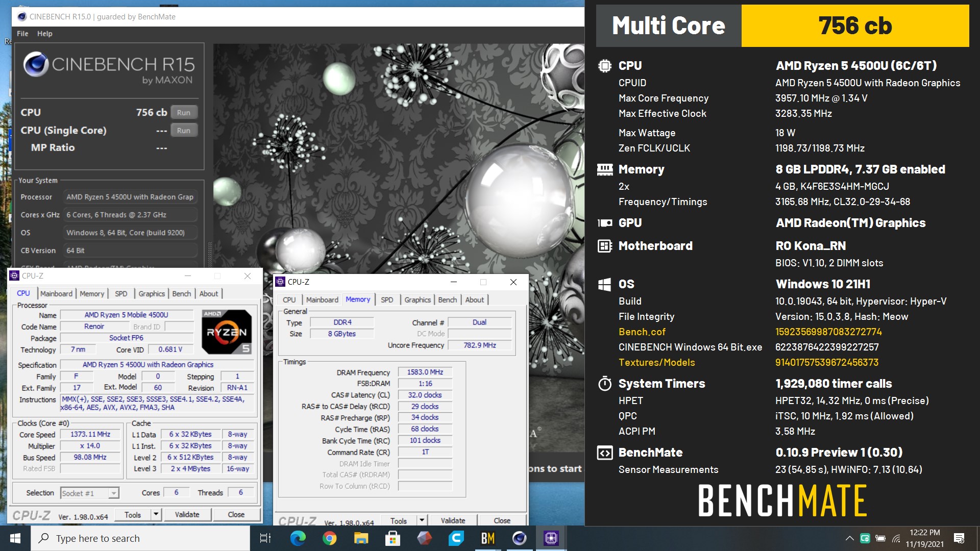Select Memory tab in left CPU-Z window
Image resolution: width=980 pixels, height=551 pixels.
pos(92,293)
